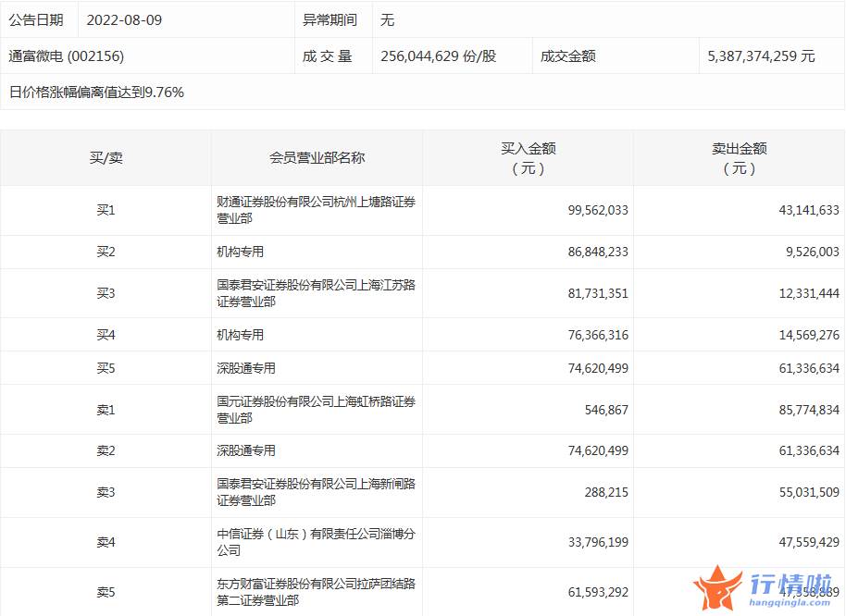Click 国泰君安上海新闸路证券营业部 name
Screen dimensions: 846x616
pyautogui.click(x=317, y=492)
